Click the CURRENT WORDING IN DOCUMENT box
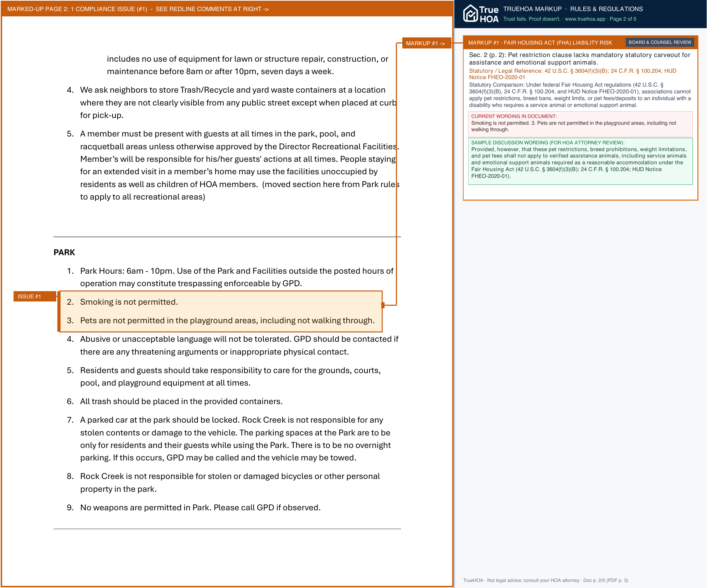This screenshot has height=588, width=707. pyautogui.click(x=580, y=124)
